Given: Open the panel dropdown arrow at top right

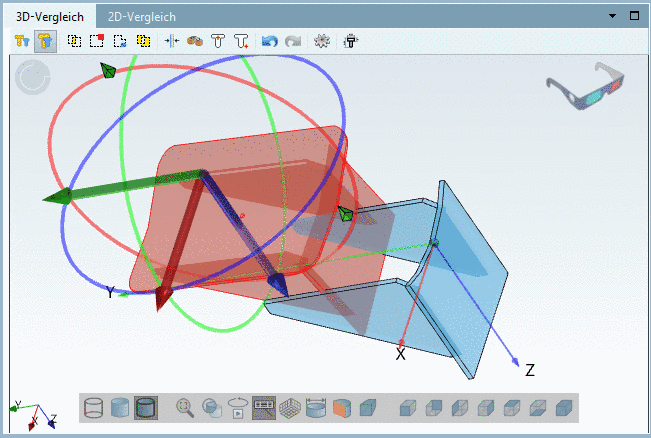Looking at the screenshot, I should [x=612, y=16].
